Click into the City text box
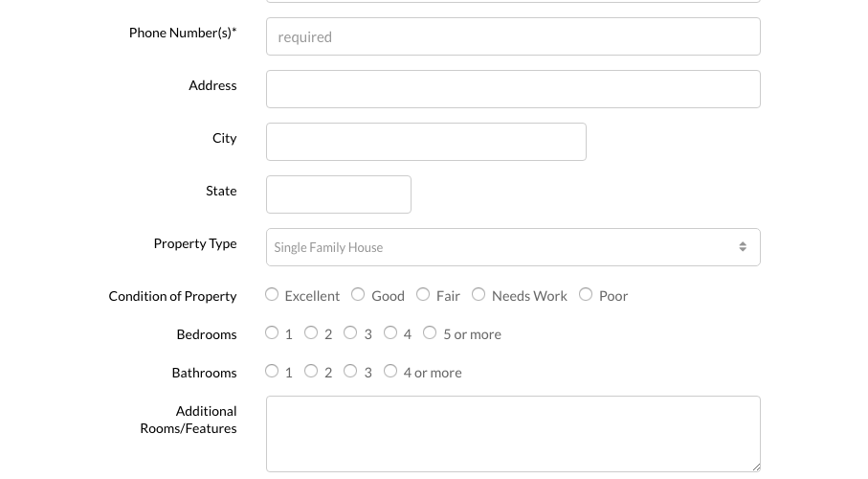This screenshot has width=868, height=479. (426, 142)
